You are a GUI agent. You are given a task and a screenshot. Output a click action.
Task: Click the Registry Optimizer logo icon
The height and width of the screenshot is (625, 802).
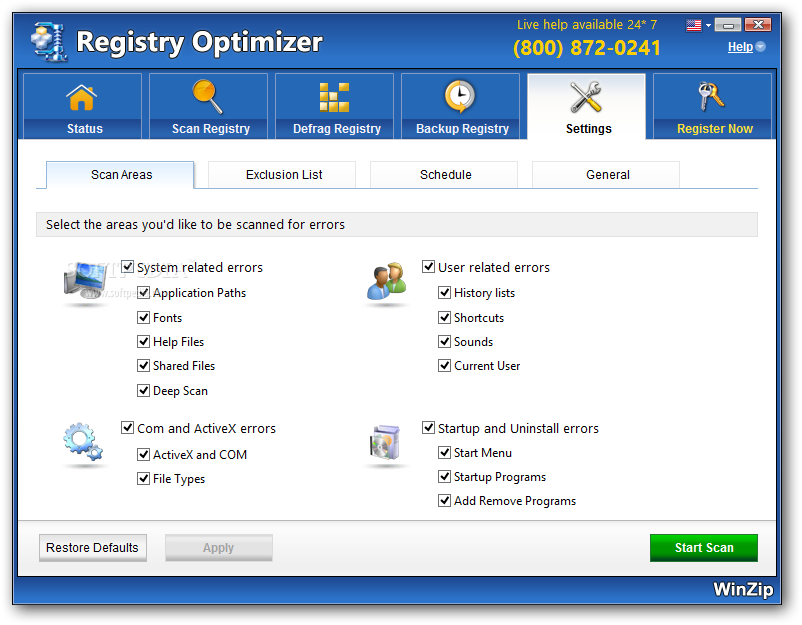(50, 42)
